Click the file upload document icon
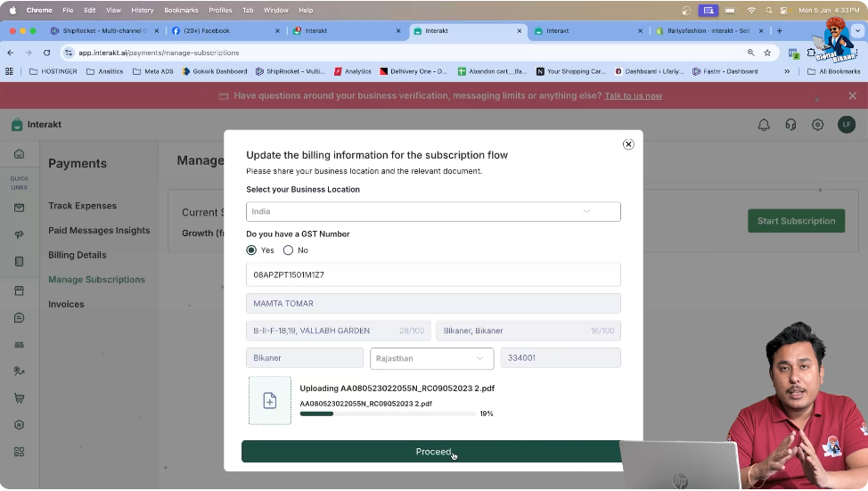Image resolution: width=868 pixels, height=491 pixels. [270, 400]
